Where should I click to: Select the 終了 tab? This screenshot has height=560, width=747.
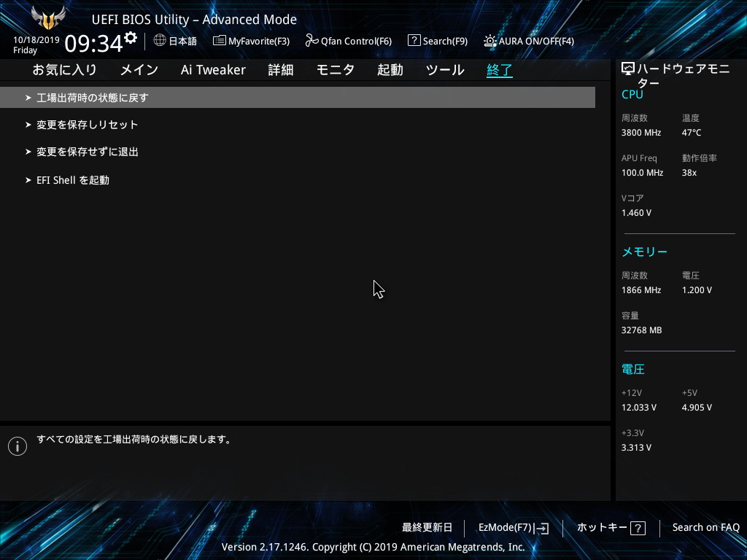click(x=499, y=70)
